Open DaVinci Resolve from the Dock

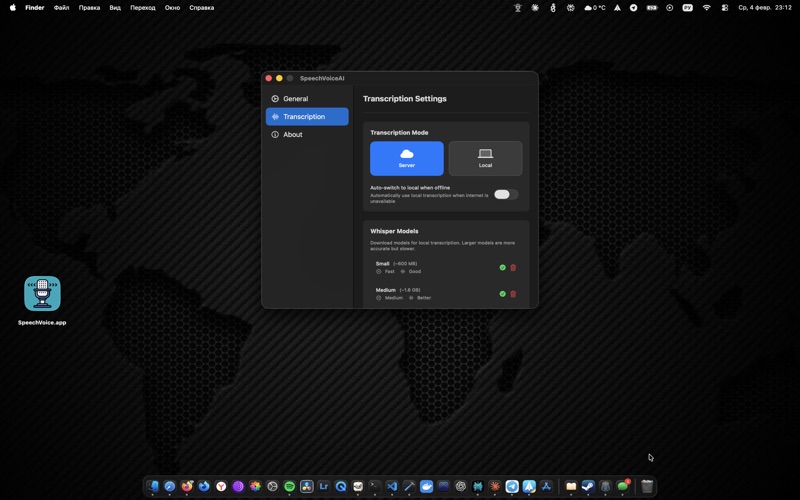pyautogui.click(x=307, y=486)
